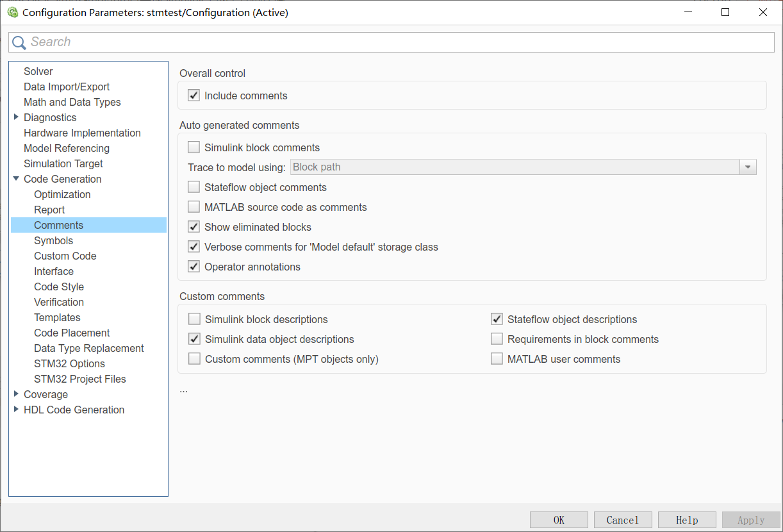The height and width of the screenshot is (532, 783).
Task: Open the Optimization settings page
Action: pos(62,194)
